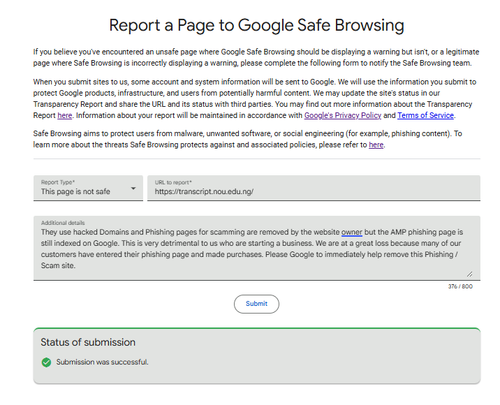
Task: Click the "Status of submission" heading
Action: [x=88, y=342]
